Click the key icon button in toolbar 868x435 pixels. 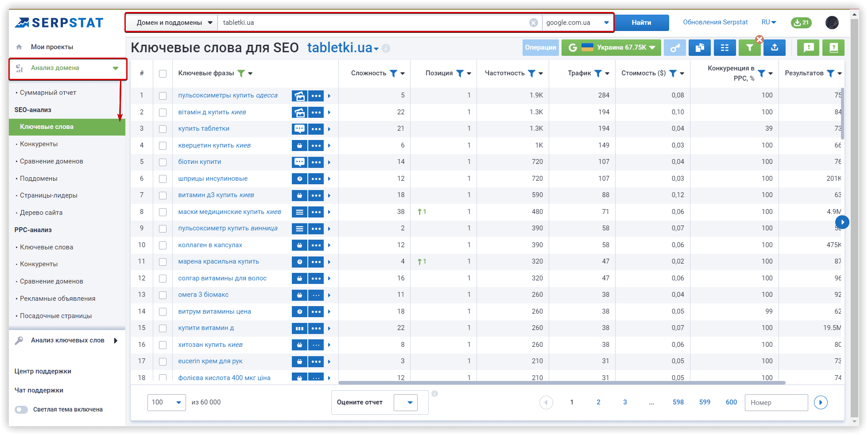tap(674, 48)
